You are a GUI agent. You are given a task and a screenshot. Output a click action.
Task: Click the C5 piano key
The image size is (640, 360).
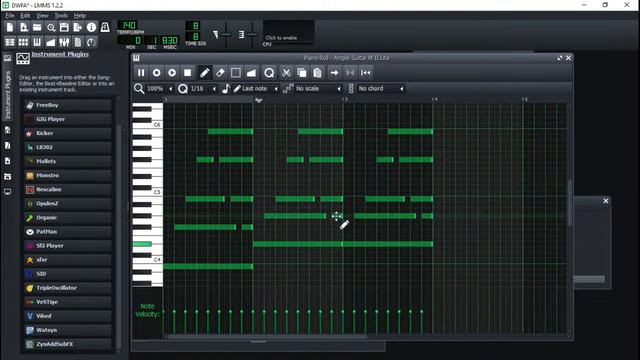click(x=157, y=192)
